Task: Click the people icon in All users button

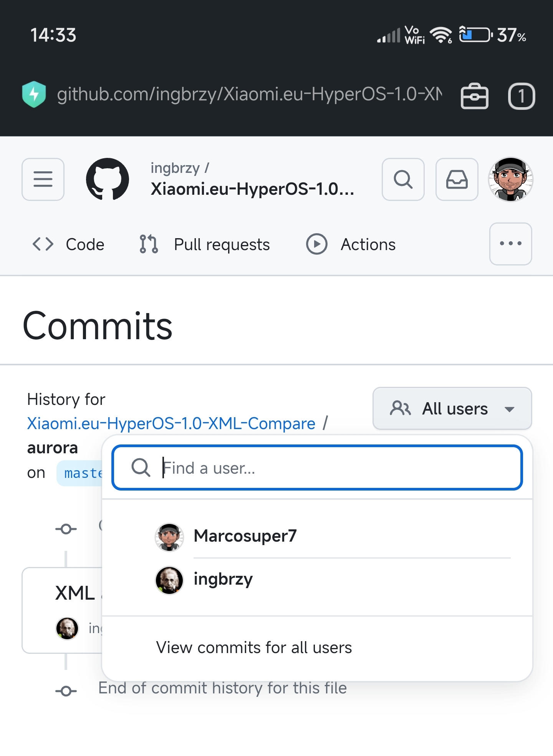Action: 401,408
